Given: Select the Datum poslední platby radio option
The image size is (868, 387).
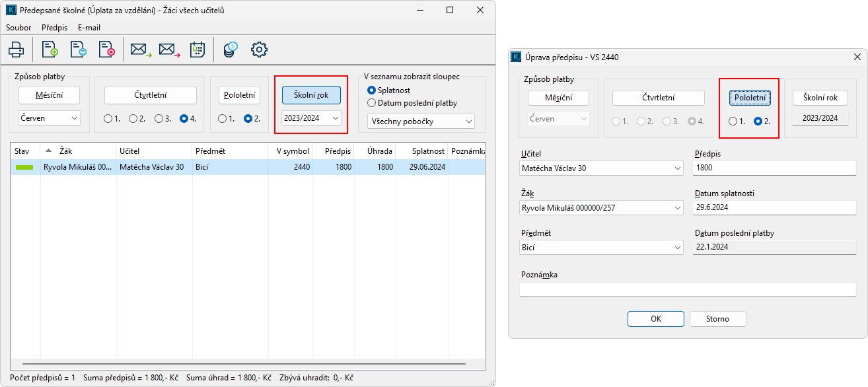Looking at the screenshot, I should click(371, 103).
